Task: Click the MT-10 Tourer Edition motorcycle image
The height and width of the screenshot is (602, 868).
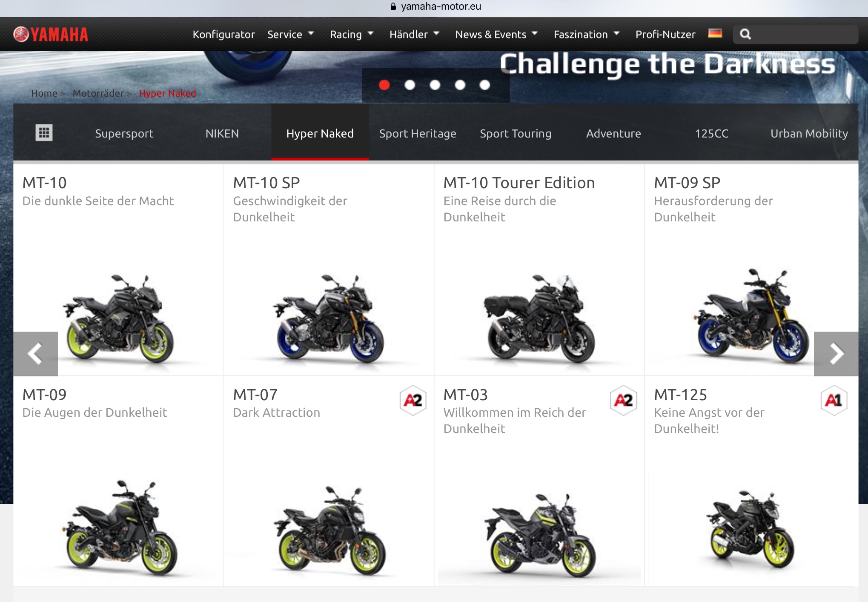Action: tap(539, 319)
